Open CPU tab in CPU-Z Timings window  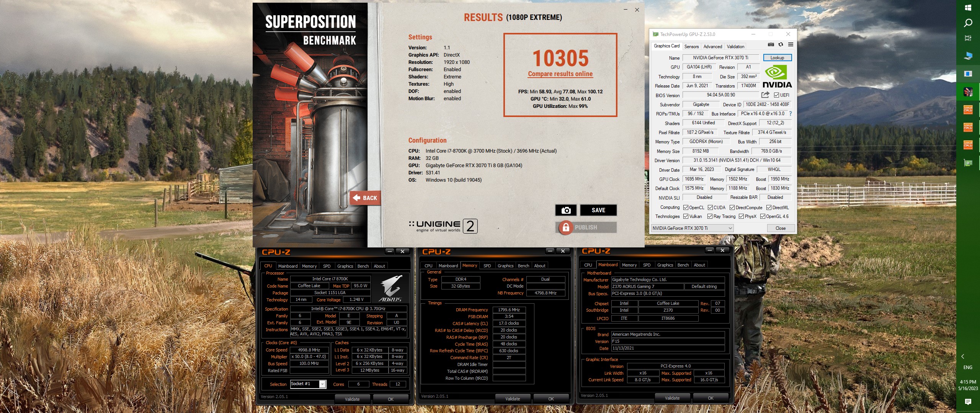[428, 266]
